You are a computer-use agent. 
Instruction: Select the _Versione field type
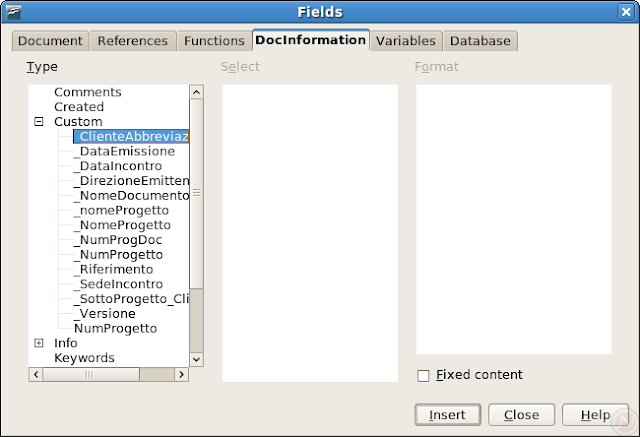tap(104, 313)
